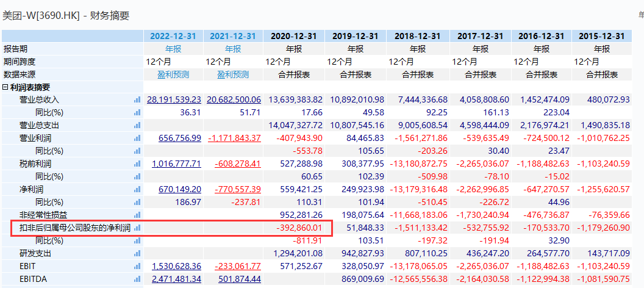This screenshot has height=288, width=644.
Task: Select 2017 营业利润 value -539,635.49
Action: (485, 138)
